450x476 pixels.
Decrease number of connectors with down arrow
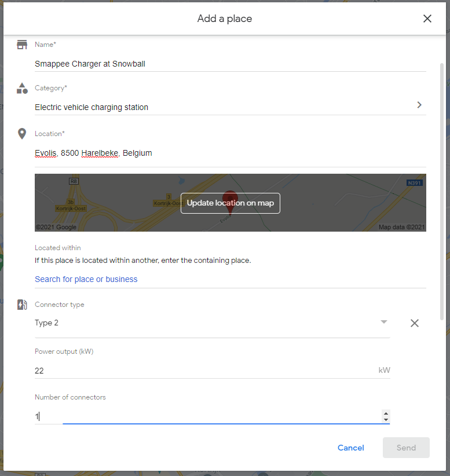(x=386, y=419)
